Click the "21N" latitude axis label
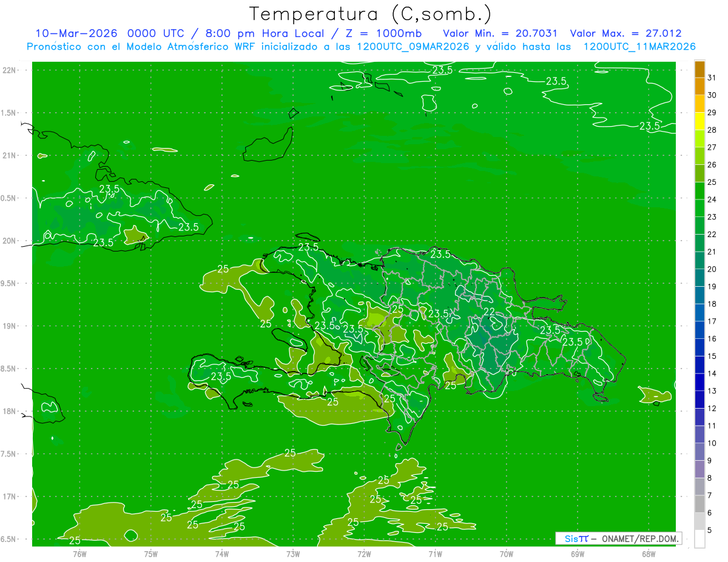The width and height of the screenshot is (728, 562). (x=9, y=156)
